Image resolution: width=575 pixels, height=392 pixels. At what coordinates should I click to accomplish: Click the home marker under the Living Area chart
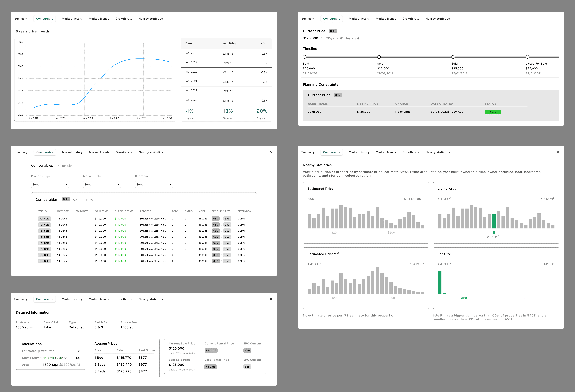click(x=494, y=232)
